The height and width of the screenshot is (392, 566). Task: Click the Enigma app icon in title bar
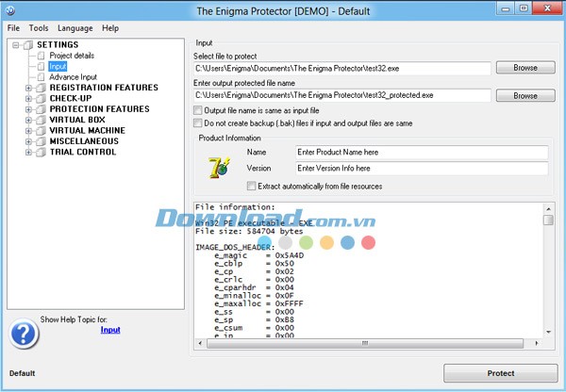[x=10, y=11]
